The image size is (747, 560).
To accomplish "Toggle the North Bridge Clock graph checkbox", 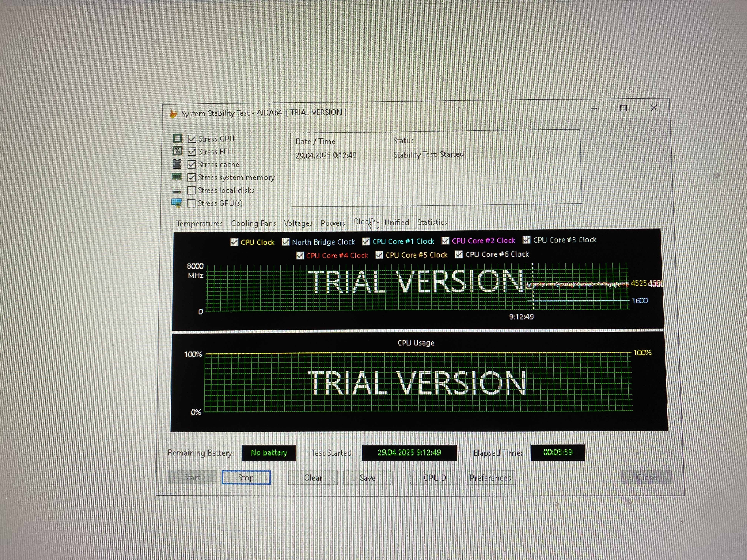I will pos(286,242).
